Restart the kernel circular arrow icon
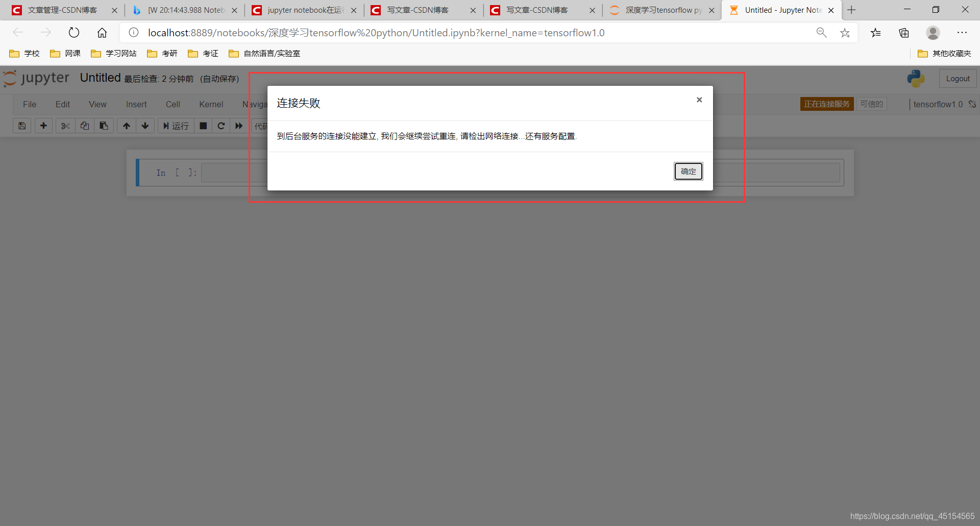 pos(221,126)
